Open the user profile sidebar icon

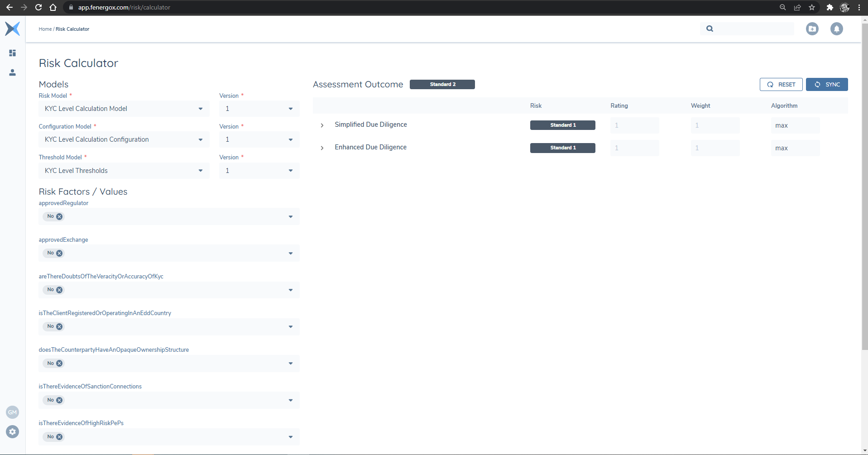tap(13, 72)
